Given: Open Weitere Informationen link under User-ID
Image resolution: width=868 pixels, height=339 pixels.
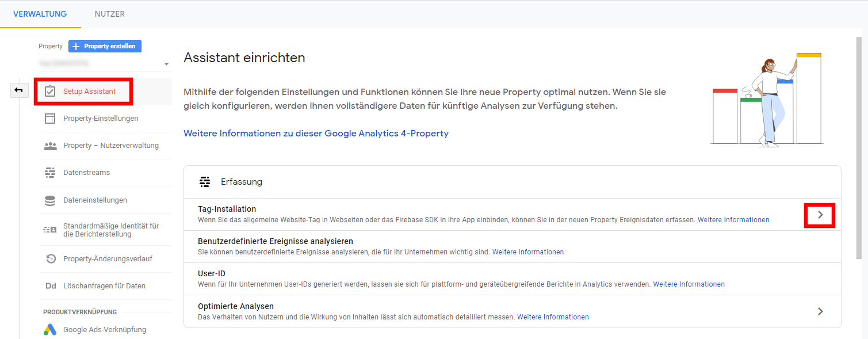Looking at the screenshot, I should pos(689,284).
